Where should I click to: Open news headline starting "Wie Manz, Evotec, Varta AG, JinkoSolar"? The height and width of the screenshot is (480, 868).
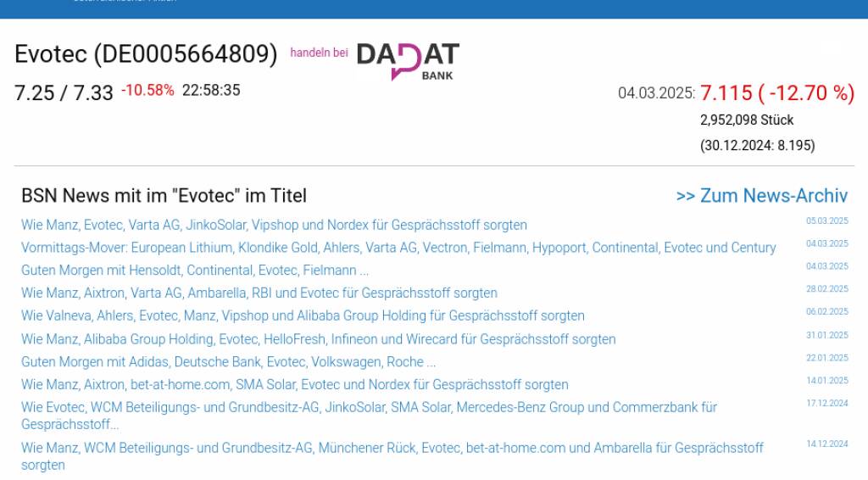pyautogui.click(x=274, y=225)
